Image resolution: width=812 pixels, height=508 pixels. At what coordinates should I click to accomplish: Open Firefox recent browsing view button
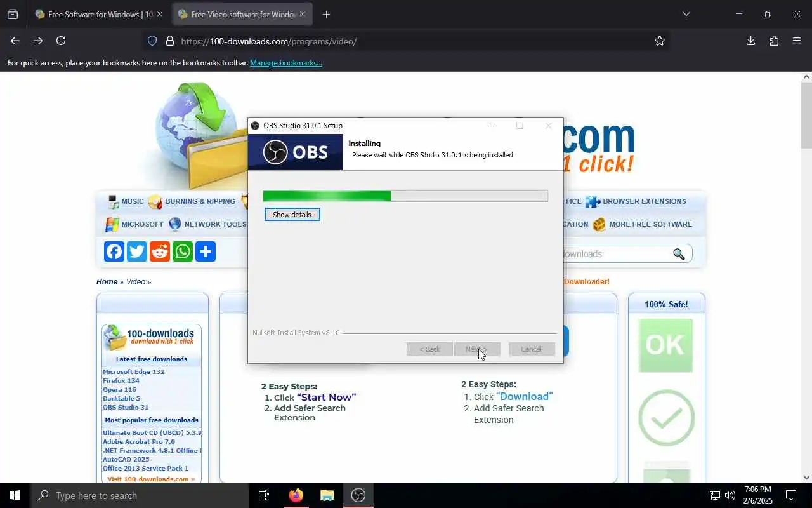point(13,14)
